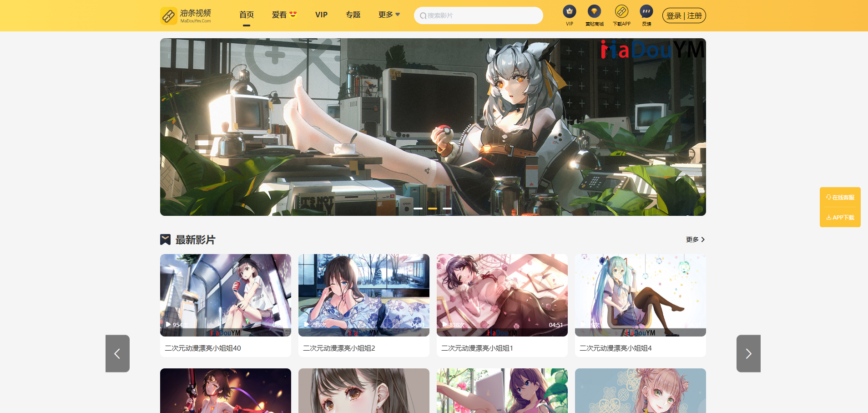Screen dimensions: 868x413
Task: Switch to VIP tab in navigation bar
Action: [x=321, y=15]
